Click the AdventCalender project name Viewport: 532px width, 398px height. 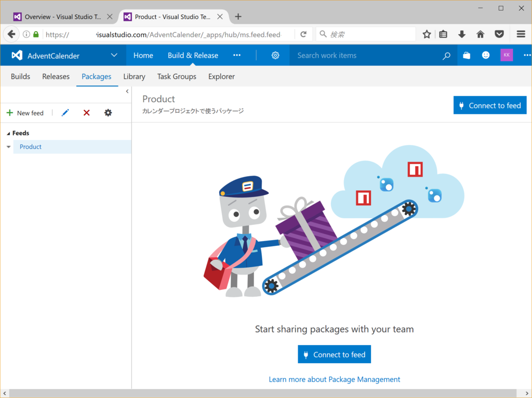pos(54,56)
